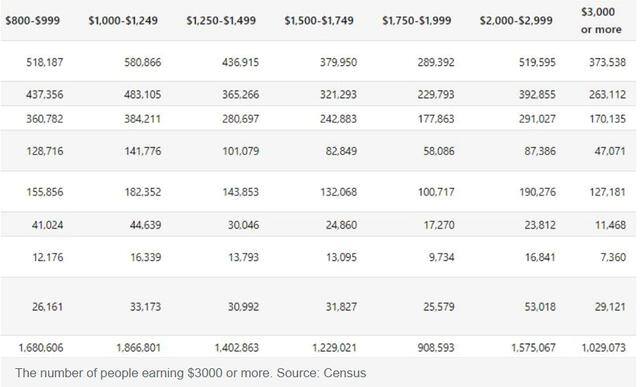Viewport: 640px width, 387px height.
Task: Click the total 1,029,073 cell
Action: pyautogui.click(x=603, y=348)
